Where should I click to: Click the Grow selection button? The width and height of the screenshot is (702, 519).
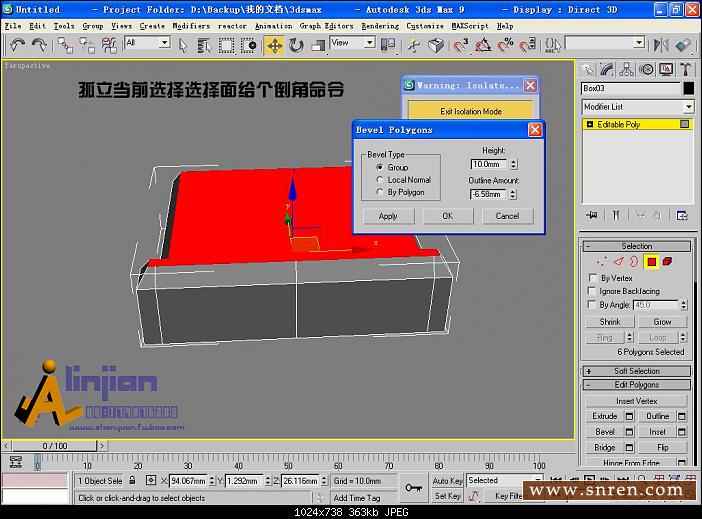[662, 322]
